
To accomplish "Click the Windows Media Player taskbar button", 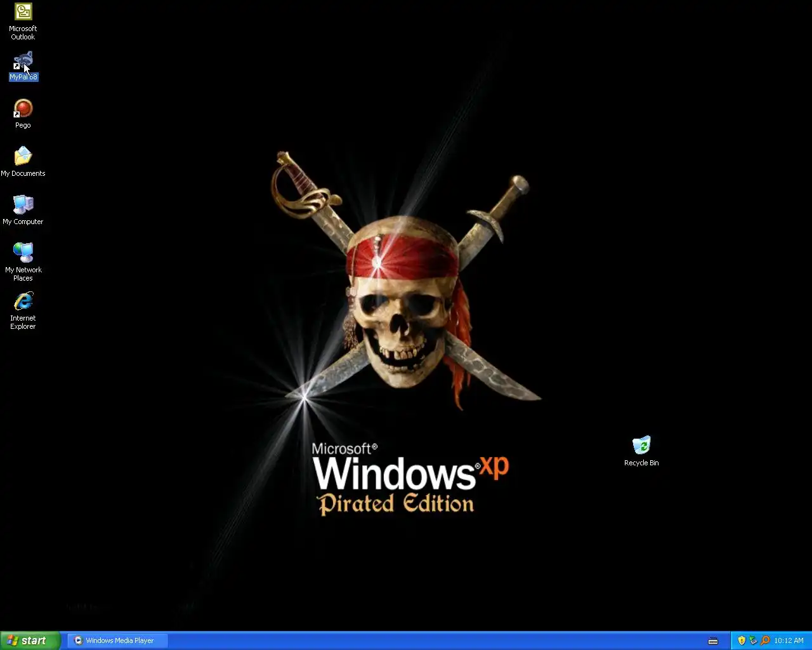I will click(119, 640).
